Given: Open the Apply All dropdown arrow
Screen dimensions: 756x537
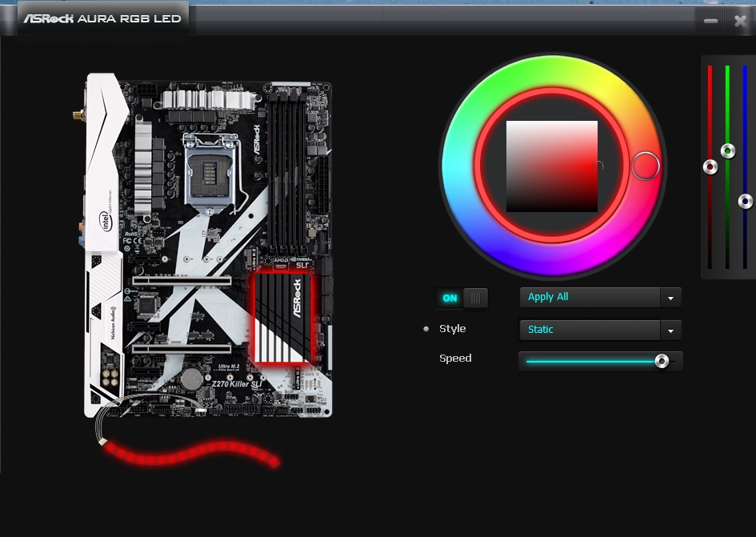Looking at the screenshot, I should (670, 299).
